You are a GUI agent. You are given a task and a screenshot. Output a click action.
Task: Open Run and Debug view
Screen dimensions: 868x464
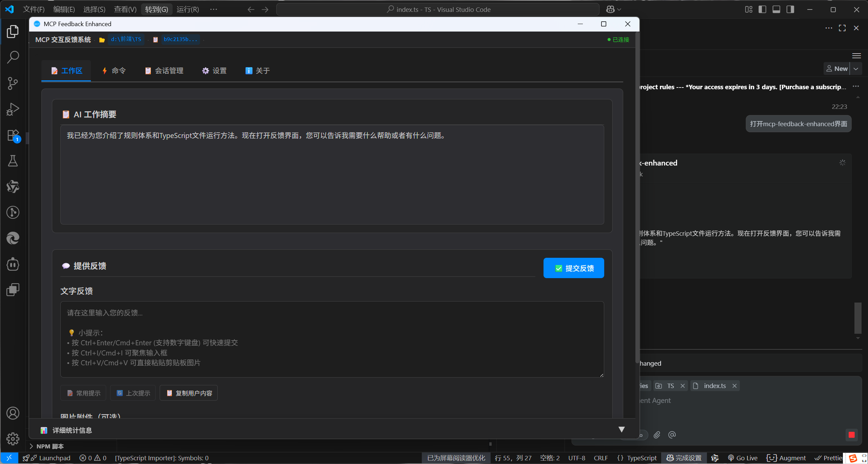[x=13, y=109]
